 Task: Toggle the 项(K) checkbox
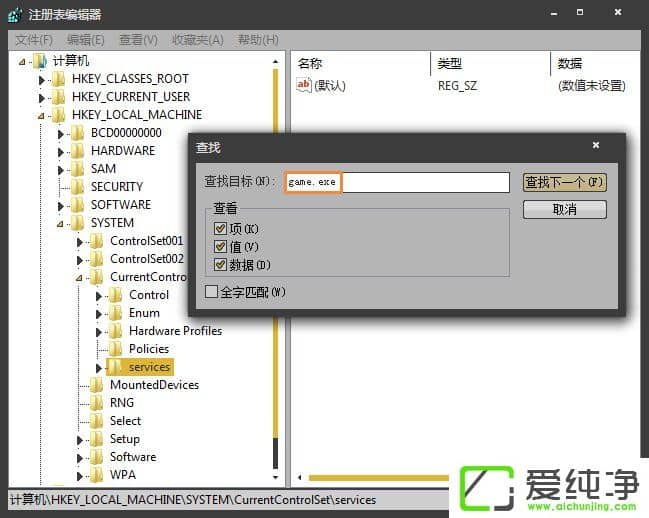[x=221, y=229]
